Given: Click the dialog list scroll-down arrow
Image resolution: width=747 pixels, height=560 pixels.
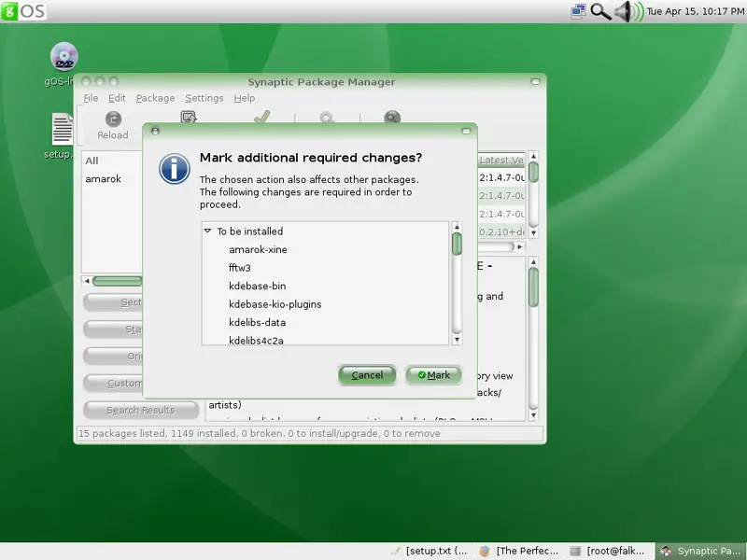Looking at the screenshot, I should click(x=457, y=340).
